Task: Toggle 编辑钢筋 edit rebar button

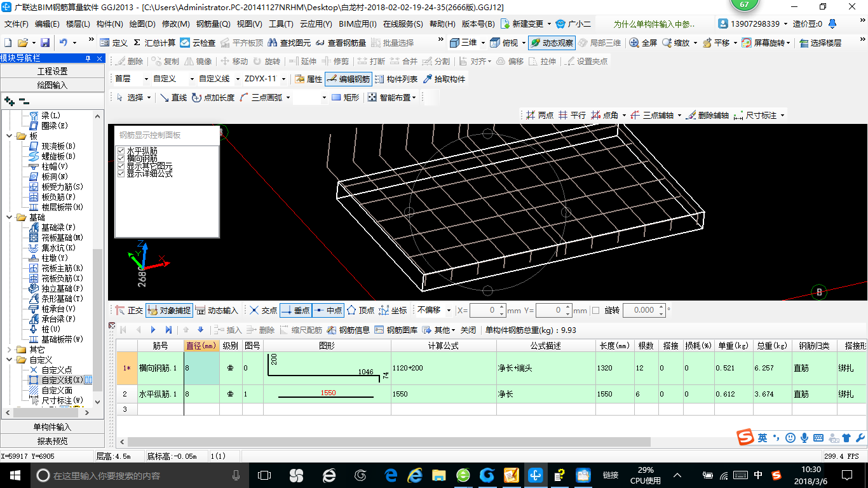Action: pyautogui.click(x=348, y=79)
